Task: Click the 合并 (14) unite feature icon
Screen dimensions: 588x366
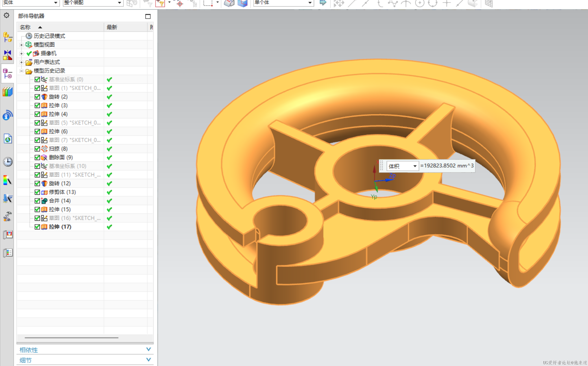Action: pyautogui.click(x=44, y=201)
